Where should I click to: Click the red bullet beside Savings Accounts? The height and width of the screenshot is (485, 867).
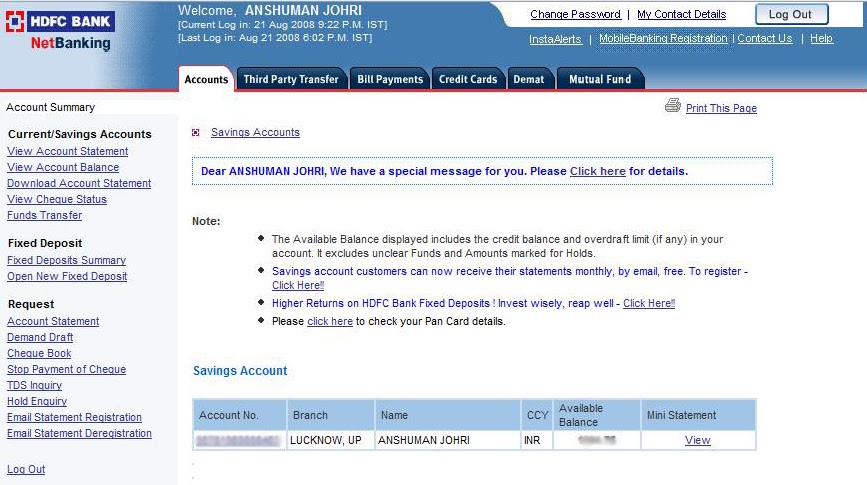[196, 132]
